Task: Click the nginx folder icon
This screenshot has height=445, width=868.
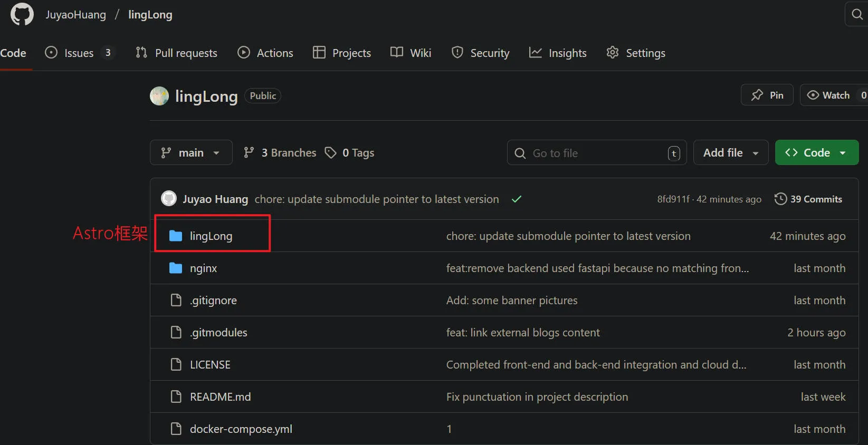Action: (176, 268)
